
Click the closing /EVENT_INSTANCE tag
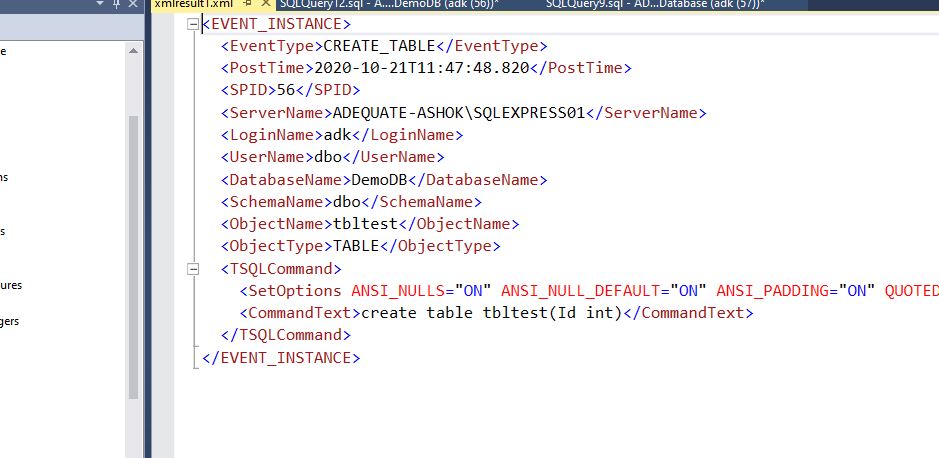click(281, 358)
